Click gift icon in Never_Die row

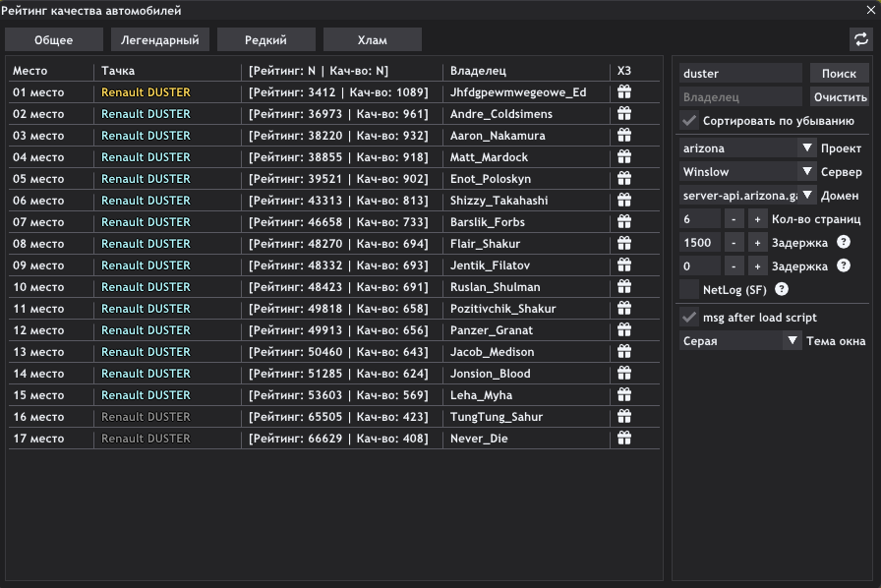coord(624,438)
